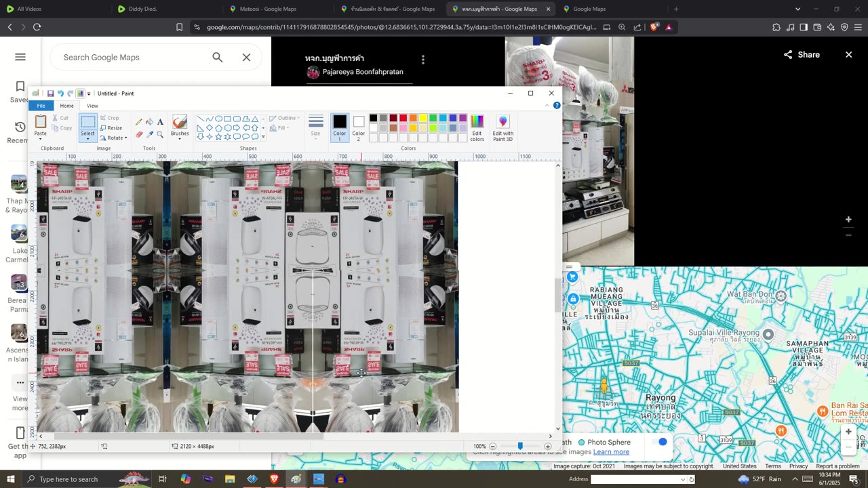The height and width of the screenshot is (488, 868).
Task: Open Windows Task View on the taskbar
Action: tap(163, 479)
